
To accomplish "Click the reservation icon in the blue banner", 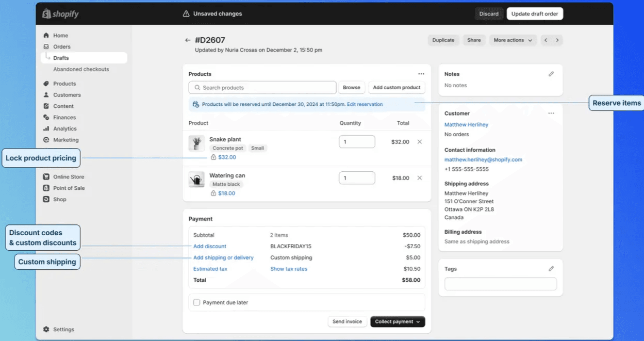I will pos(196,105).
